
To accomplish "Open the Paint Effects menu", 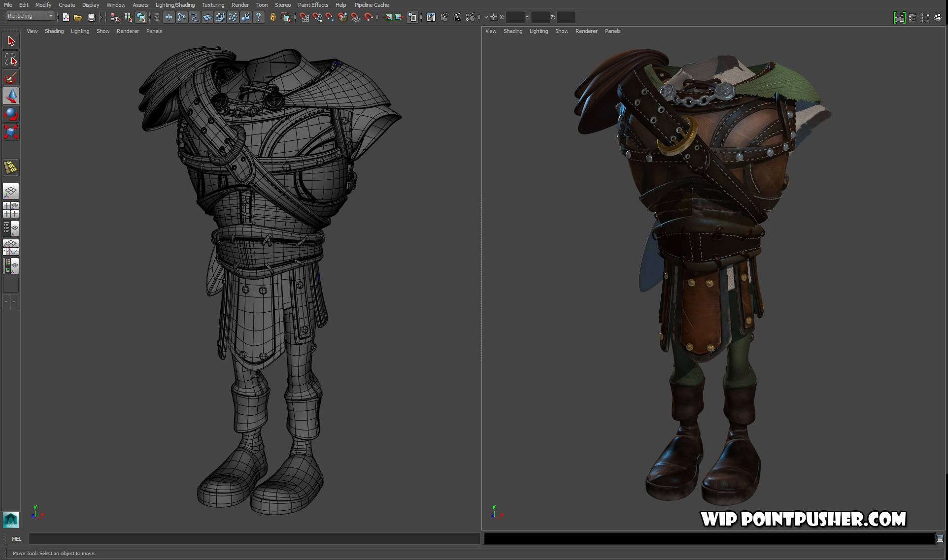I will click(313, 5).
